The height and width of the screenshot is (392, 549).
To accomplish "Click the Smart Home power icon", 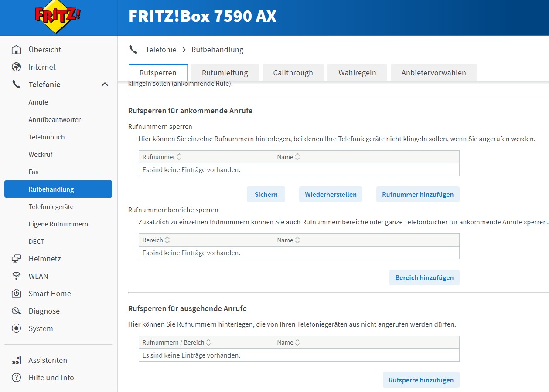I will 16,294.
